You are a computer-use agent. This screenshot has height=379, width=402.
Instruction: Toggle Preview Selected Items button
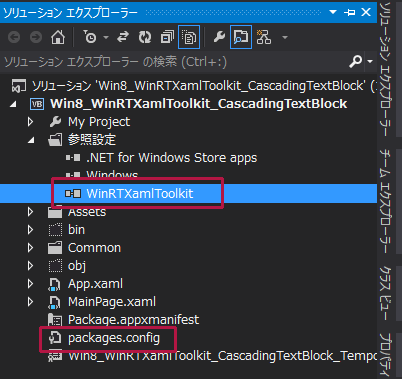pyautogui.click(x=241, y=37)
